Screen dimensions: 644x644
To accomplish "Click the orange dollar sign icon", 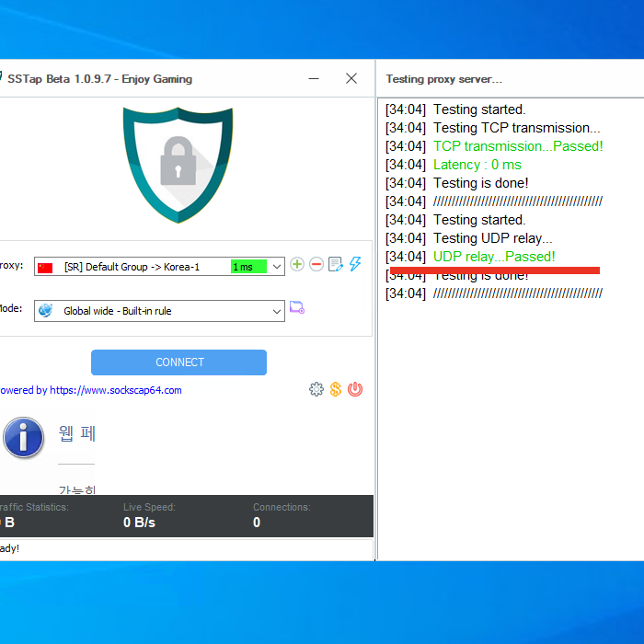I will pyautogui.click(x=336, y=389).
